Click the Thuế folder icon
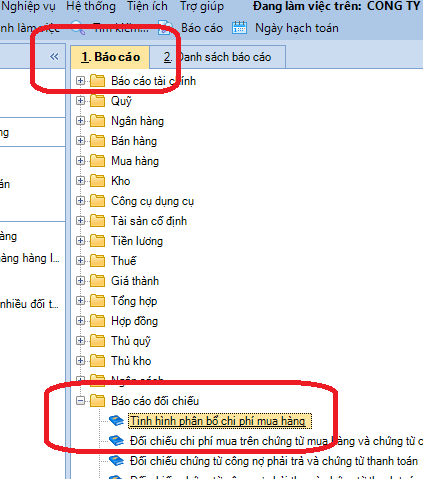This screenshot has height=479, width=423. (97, 261)
